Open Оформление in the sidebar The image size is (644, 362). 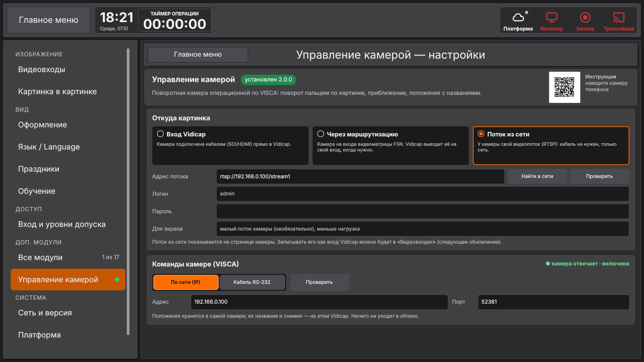pos(68,125)
